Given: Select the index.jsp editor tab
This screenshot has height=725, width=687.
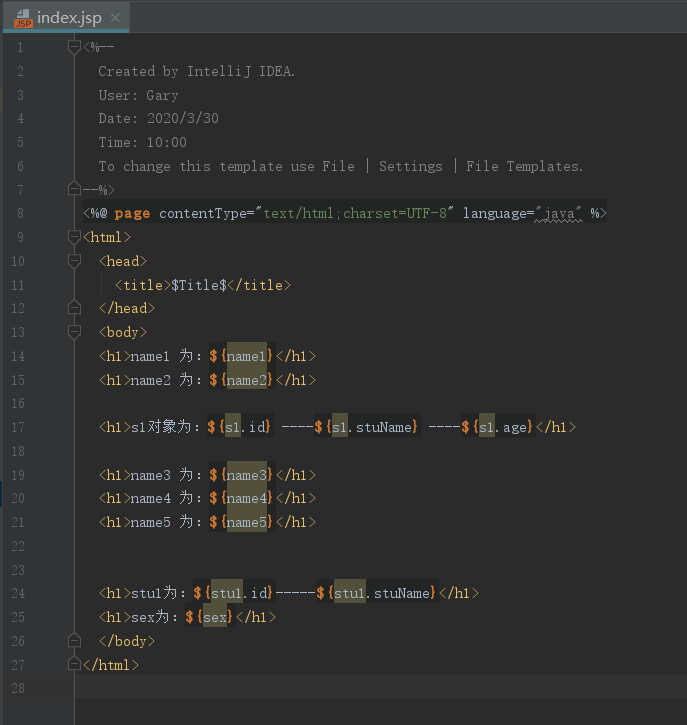Looking at the screenshot, I should (66, 18).
